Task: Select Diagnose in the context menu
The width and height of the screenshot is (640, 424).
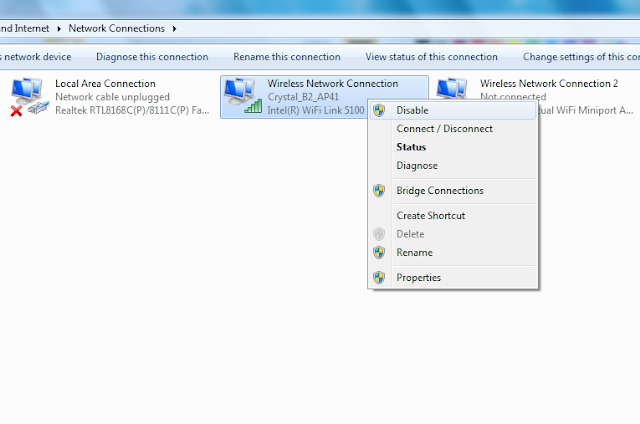Action: [x=453, y=165]
